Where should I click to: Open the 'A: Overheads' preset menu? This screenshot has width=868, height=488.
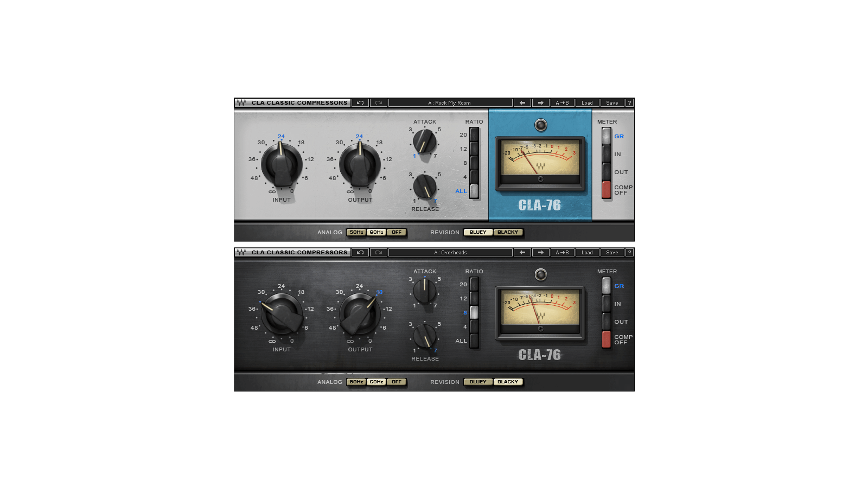(x=450, y=252)
